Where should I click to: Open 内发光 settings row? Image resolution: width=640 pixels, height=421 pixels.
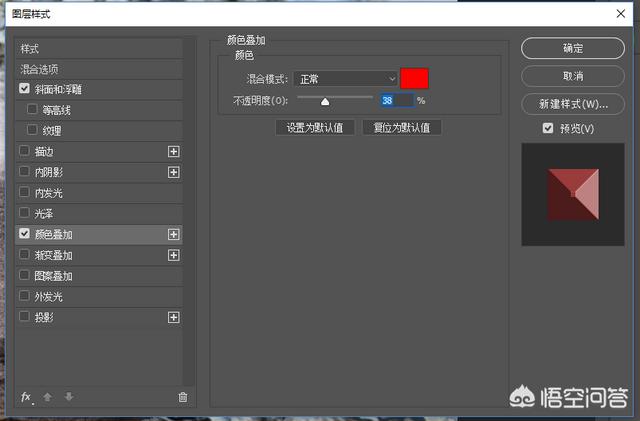tap(99, 193)
